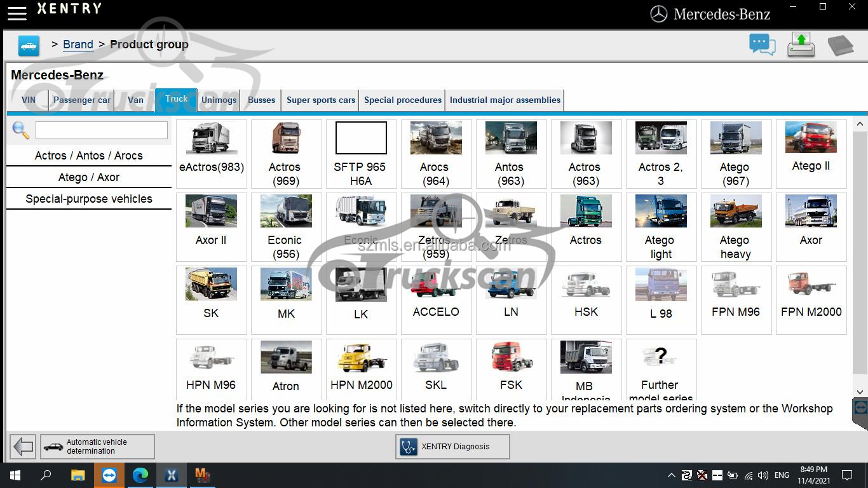This screenshot has width=868, height=488.
Task: Open the XENTRY hamburger menu
Action: coord(17,12)
